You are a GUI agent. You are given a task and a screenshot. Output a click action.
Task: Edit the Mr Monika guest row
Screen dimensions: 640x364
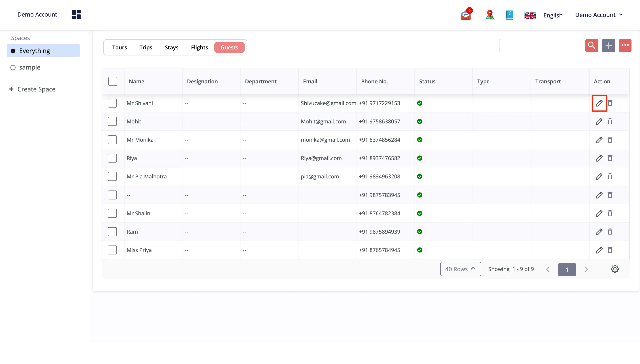pos(599,140)
